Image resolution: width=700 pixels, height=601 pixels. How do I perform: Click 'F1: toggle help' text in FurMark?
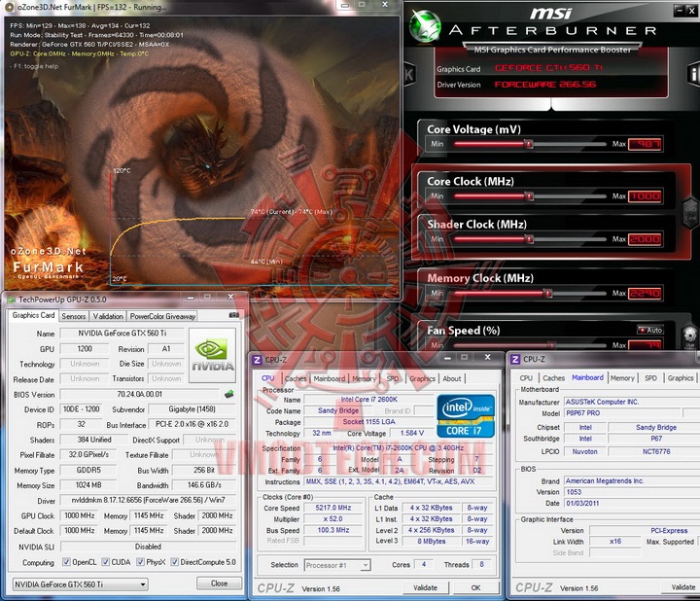[34, 66]
